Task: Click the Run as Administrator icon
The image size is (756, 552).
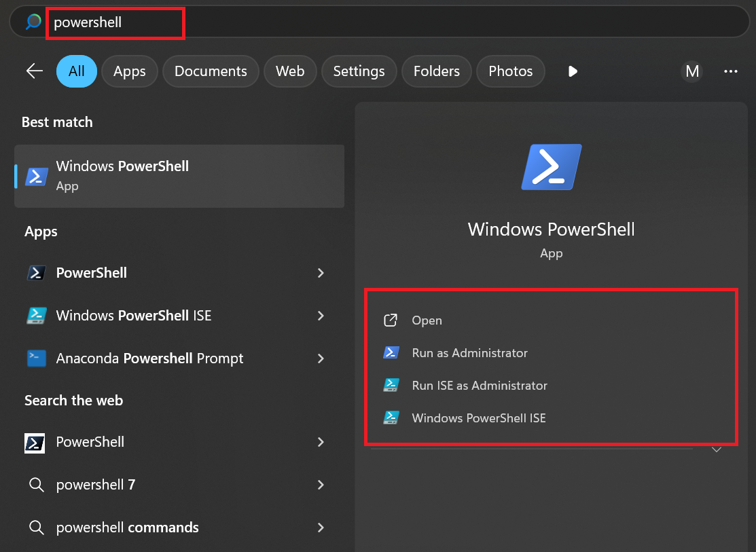Action: [391, 353]
